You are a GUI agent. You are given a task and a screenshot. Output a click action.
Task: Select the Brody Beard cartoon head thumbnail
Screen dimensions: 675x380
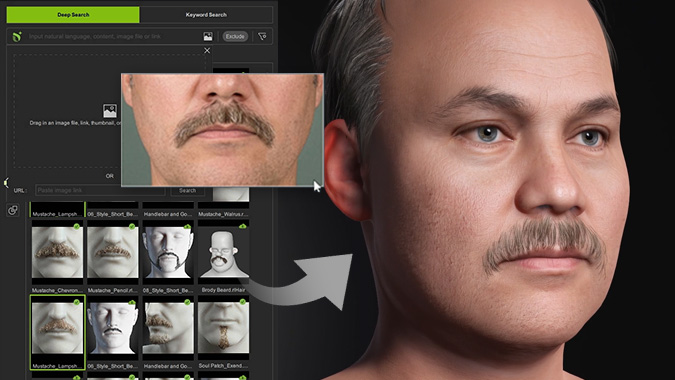click(x=223, y=252)
